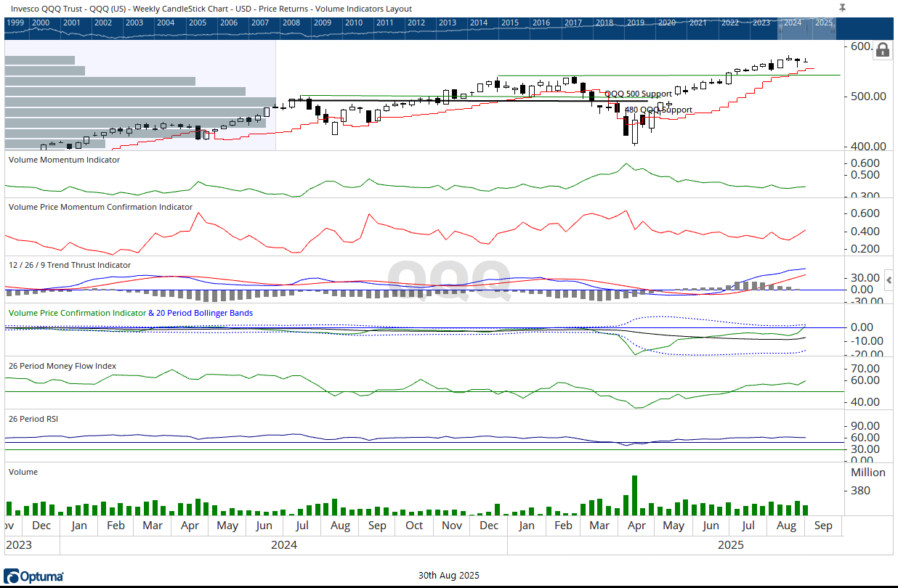This screenshot has height=588, width=898.
Task: Jump to 2008 in the overview timeline
Action: 291,23
